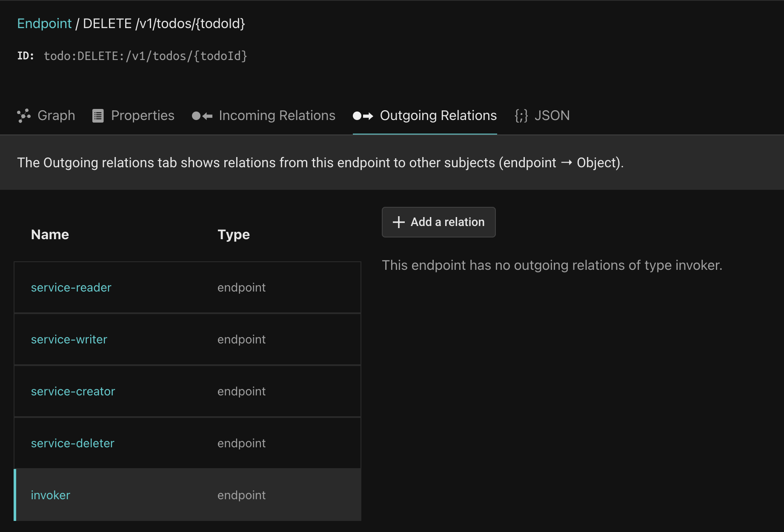Screen dimensions: 784x532
Task: Select the service-reader relation
Action: click(71, 288)
